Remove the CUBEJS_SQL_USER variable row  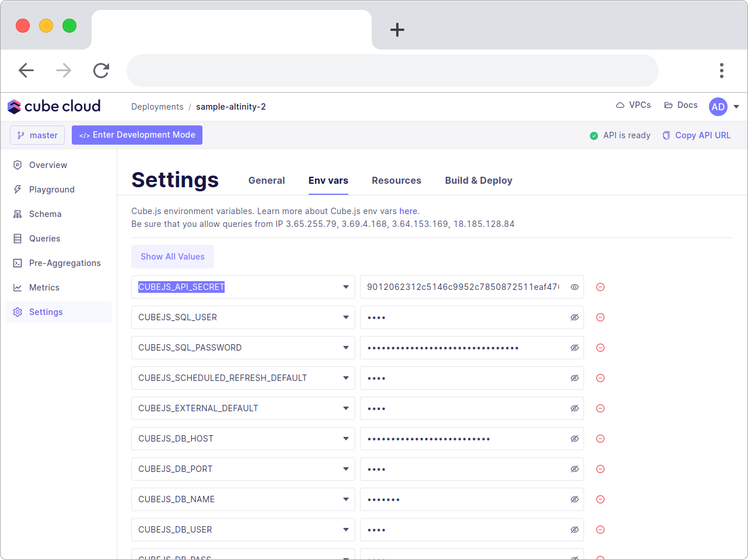[600, 317]
